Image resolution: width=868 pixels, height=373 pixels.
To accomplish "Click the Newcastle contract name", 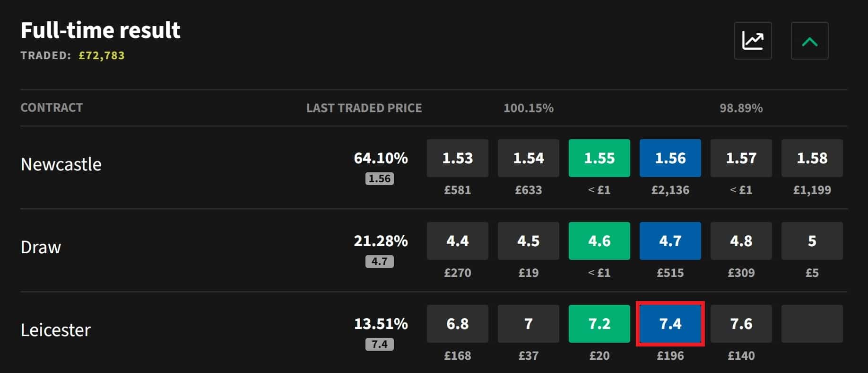I will point(61,164).
